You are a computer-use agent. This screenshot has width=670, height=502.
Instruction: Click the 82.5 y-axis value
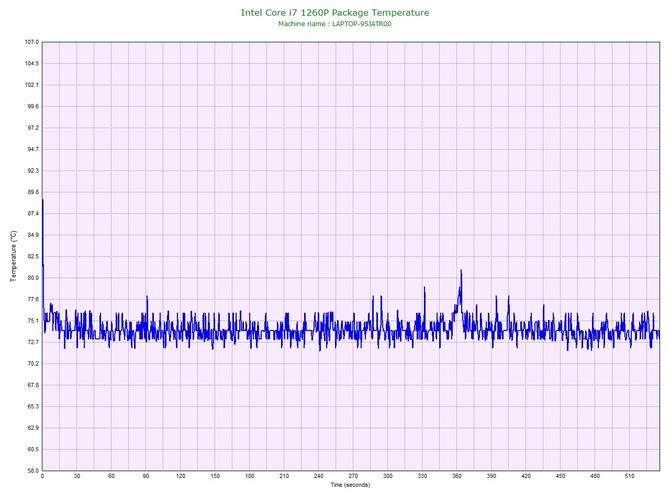pyautogui.click(x=33, y=256)
